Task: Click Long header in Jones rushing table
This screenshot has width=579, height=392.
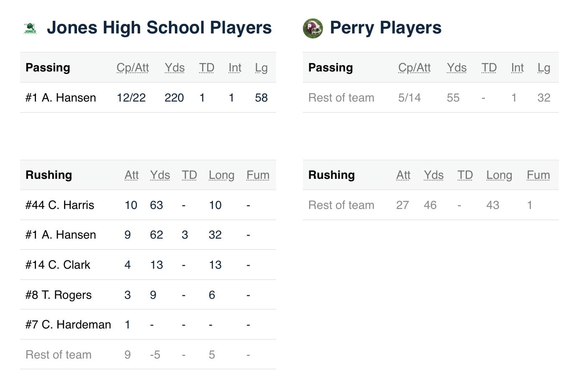Action: coord(221,175)
